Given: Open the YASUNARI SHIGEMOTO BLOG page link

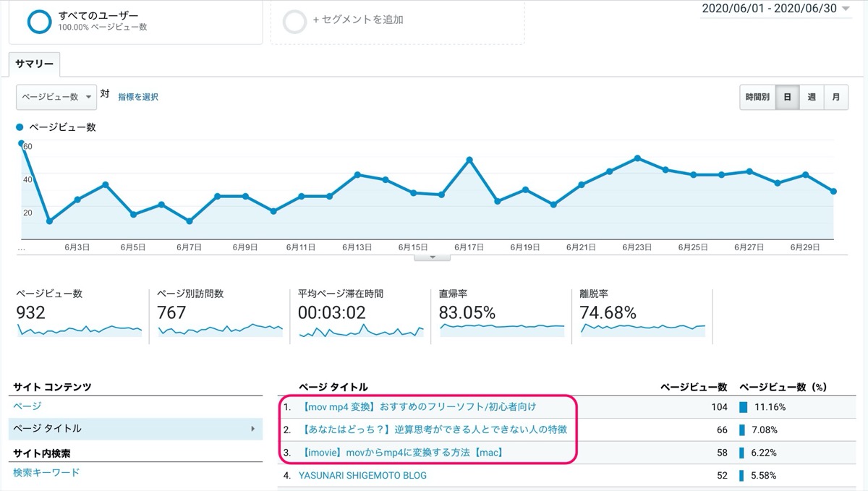Looking at the screenshot, I should [x=363, y=476].
